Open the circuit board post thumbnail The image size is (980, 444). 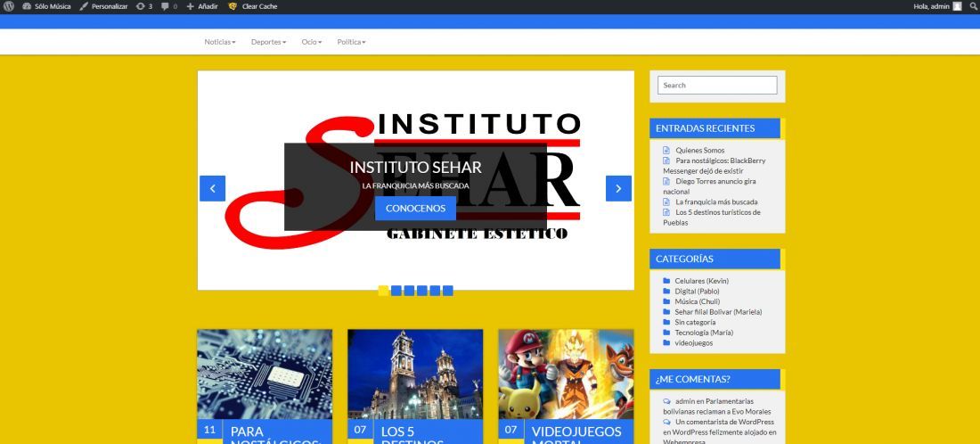(x=265, y=374)
